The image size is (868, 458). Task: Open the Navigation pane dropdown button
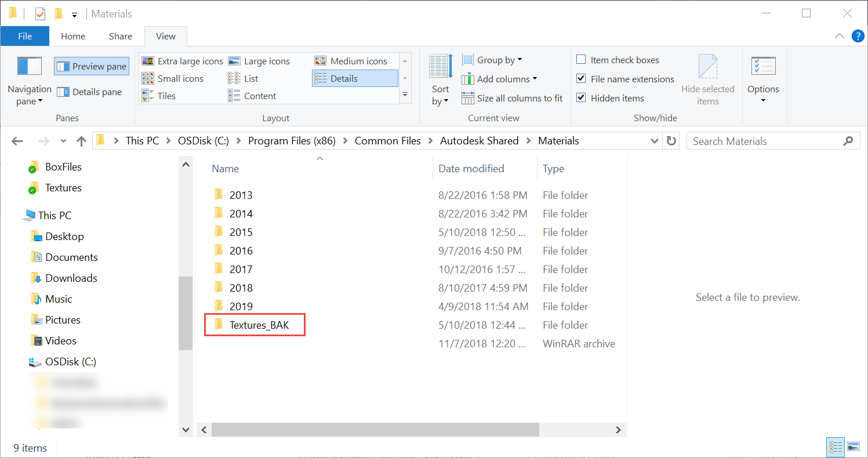(30, 81)
